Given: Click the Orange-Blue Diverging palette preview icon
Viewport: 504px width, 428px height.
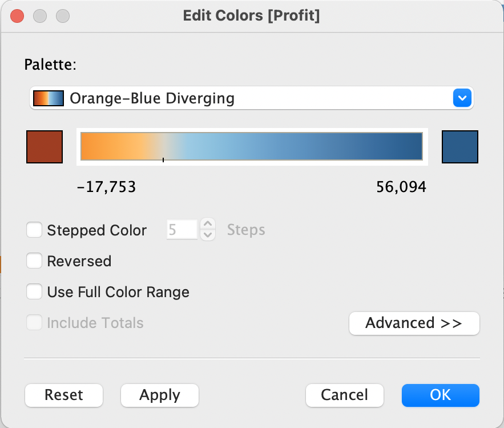Looking at the screenshot, I should tap(49, 98).
